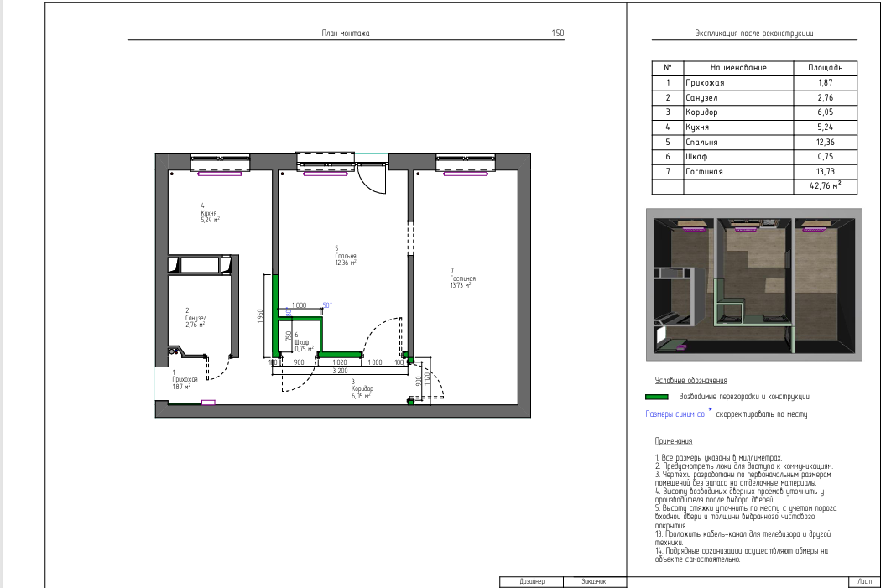Click the total area 42,76 м² cell

pyautogui.click(x=825, y=186)
